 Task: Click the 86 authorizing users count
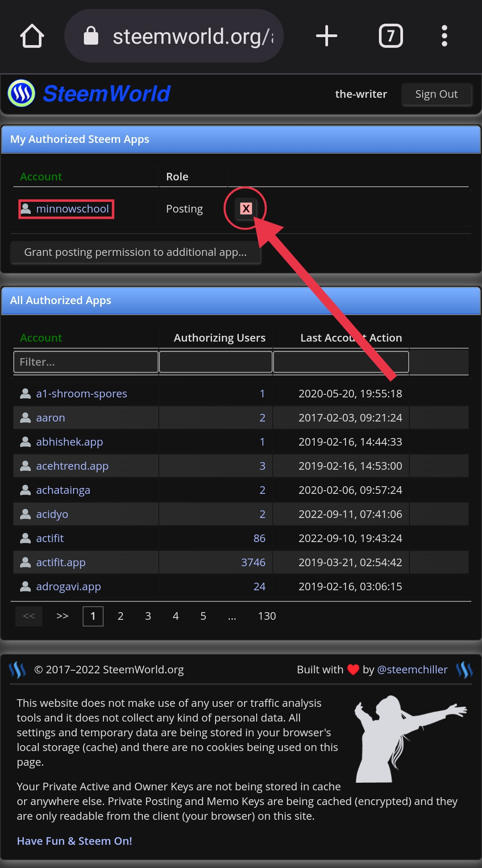point(259,538)
